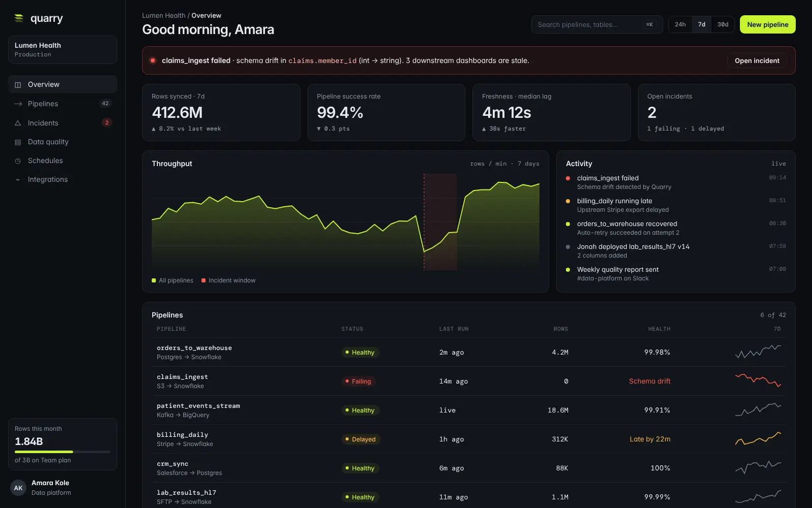Sort by the ROWS column header
The width and height of the screenshot is (812, 508).
pyautogui.click(x=561, y=329)
